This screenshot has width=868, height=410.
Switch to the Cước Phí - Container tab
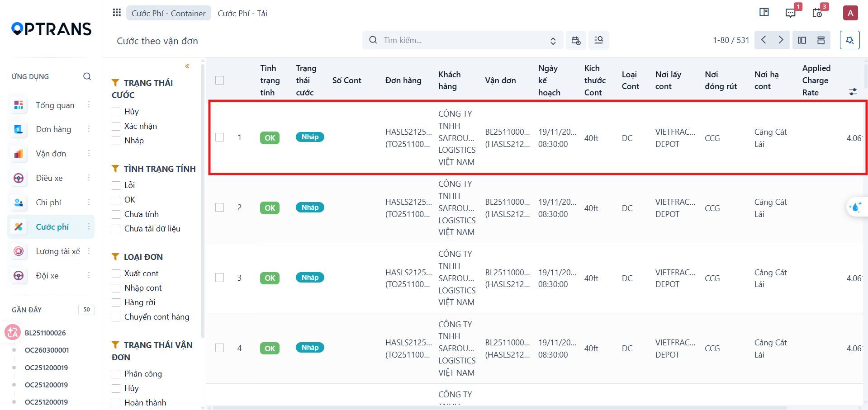point(169,13)
